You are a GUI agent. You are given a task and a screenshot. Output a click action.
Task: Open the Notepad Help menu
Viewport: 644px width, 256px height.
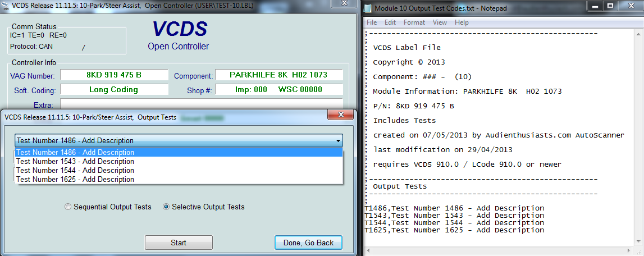tap(462, 22)
